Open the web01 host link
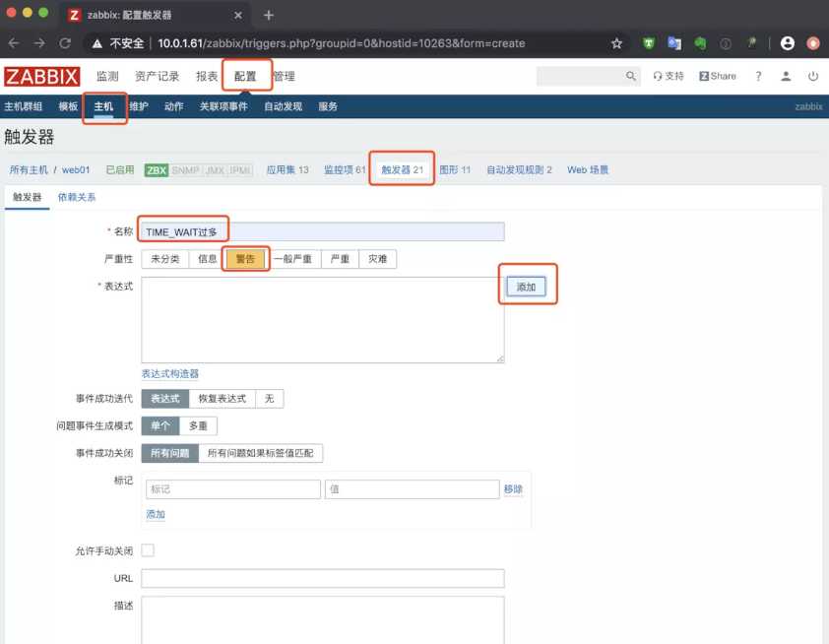The width and height of the screenshot is (829, 644). [x=76, y=169]
